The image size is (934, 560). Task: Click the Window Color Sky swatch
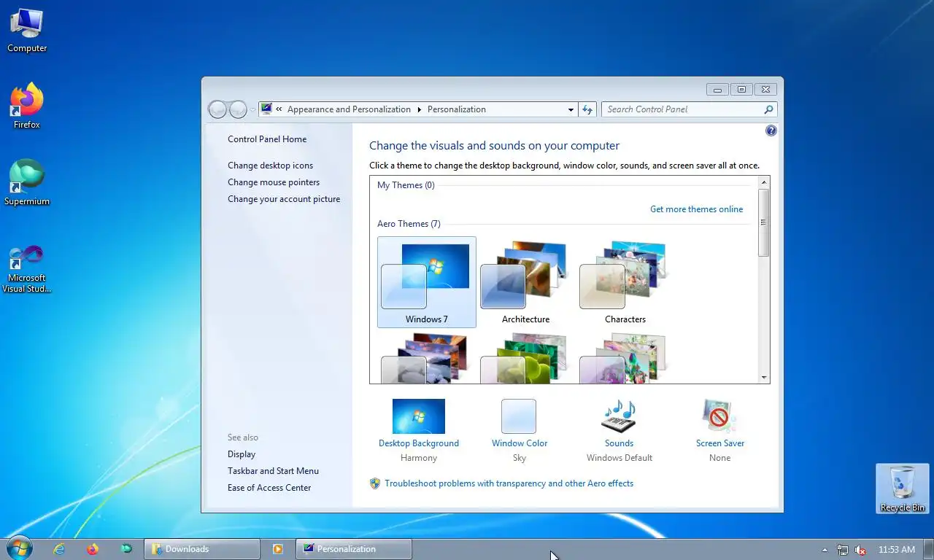[519, 416]
